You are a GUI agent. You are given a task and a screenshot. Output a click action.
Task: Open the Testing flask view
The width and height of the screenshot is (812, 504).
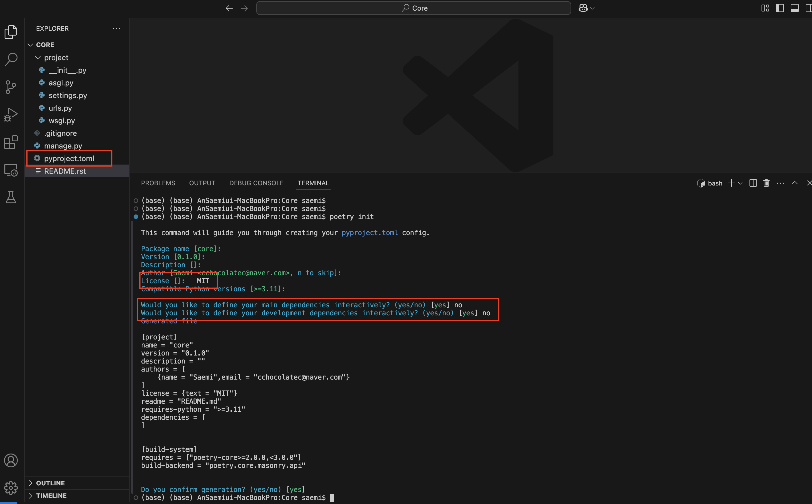click(x=11, y=197)
